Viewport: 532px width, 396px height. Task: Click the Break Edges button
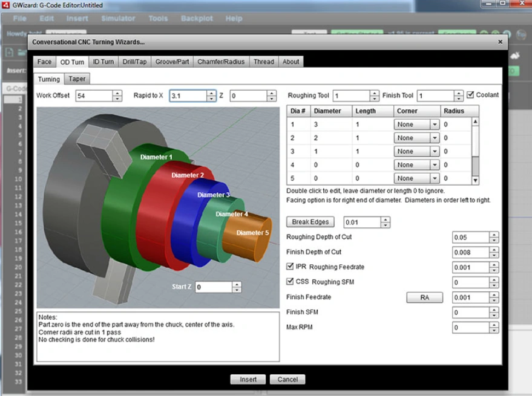pyautogui.click(x=310, y=221)
